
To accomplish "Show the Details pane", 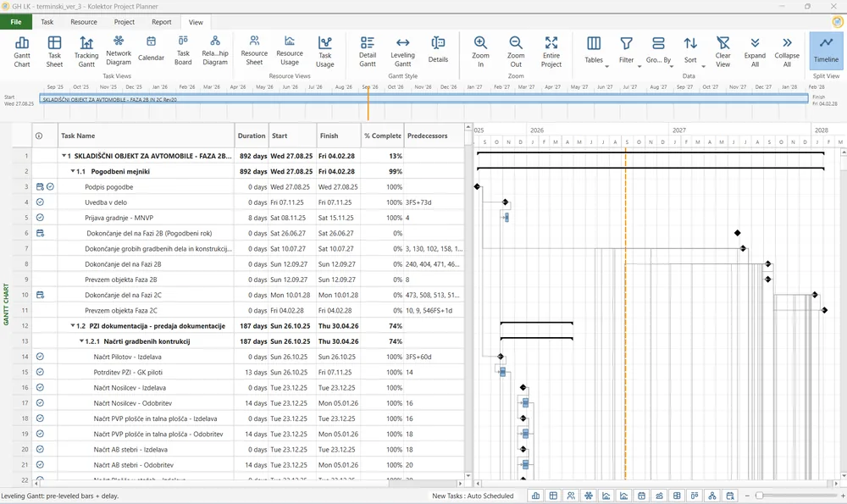I will (438, 50).
